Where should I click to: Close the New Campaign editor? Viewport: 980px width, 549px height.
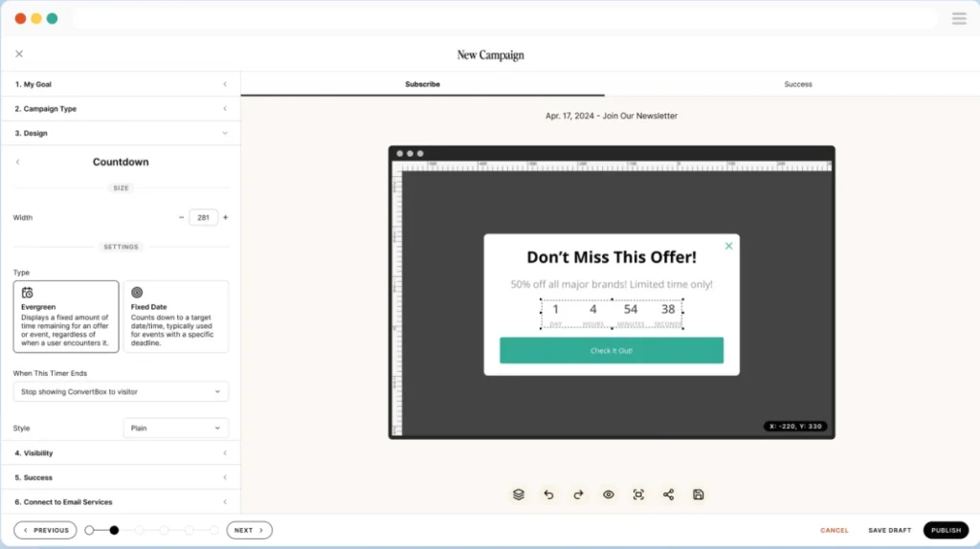tap(19, 54)
